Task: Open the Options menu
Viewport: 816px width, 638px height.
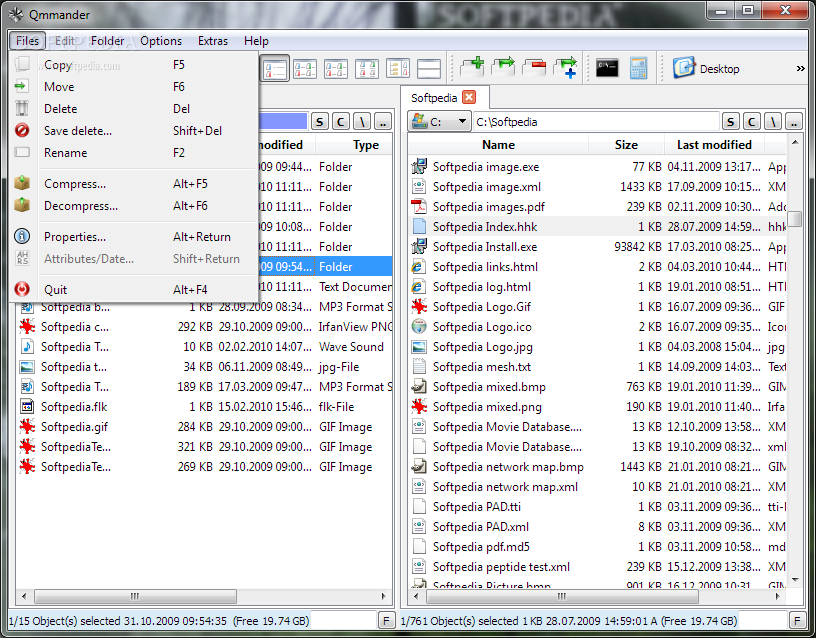Action: (161, 41)
